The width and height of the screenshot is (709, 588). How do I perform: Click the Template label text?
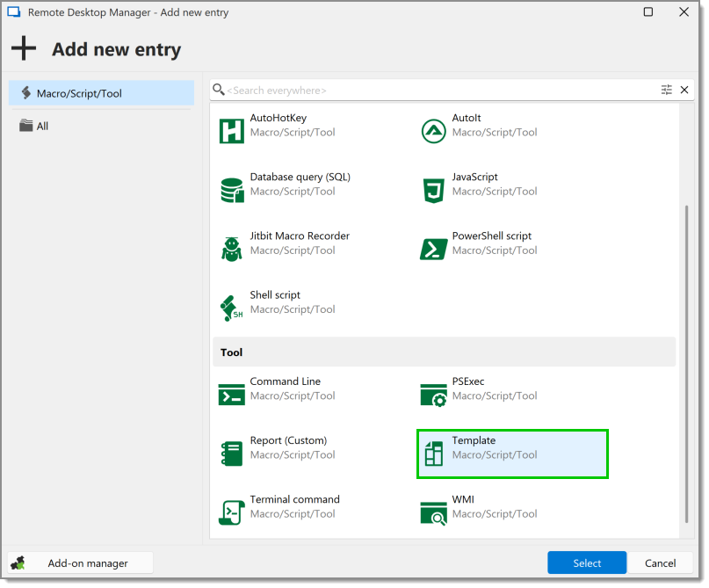(x=474, y=440)
